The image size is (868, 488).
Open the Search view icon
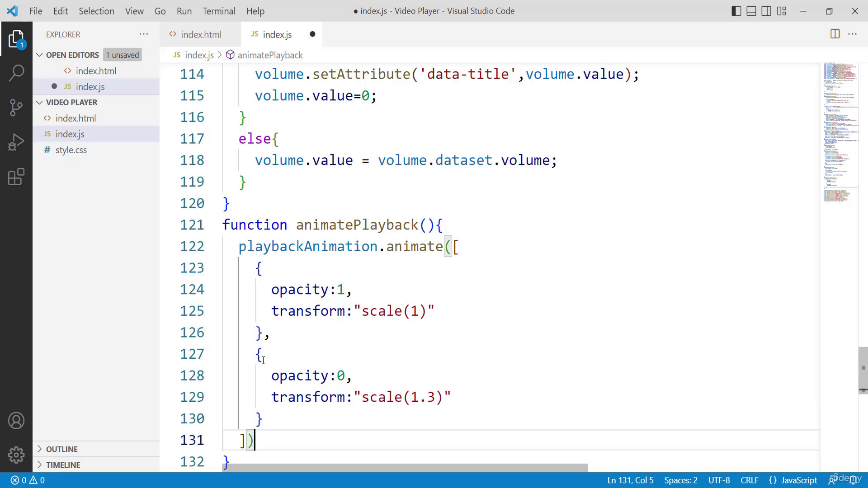pos(16,73)
